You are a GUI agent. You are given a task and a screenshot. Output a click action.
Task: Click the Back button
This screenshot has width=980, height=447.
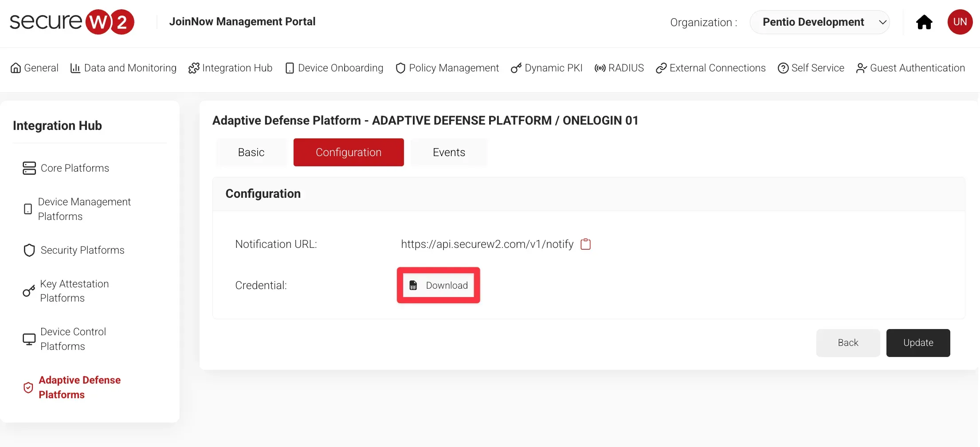coord(848,343)
